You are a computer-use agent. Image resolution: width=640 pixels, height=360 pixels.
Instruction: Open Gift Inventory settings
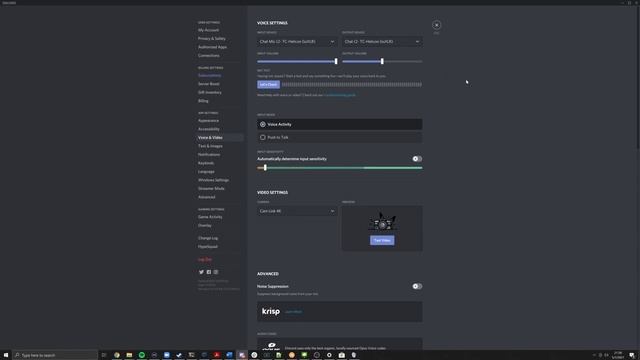[210, 92]
